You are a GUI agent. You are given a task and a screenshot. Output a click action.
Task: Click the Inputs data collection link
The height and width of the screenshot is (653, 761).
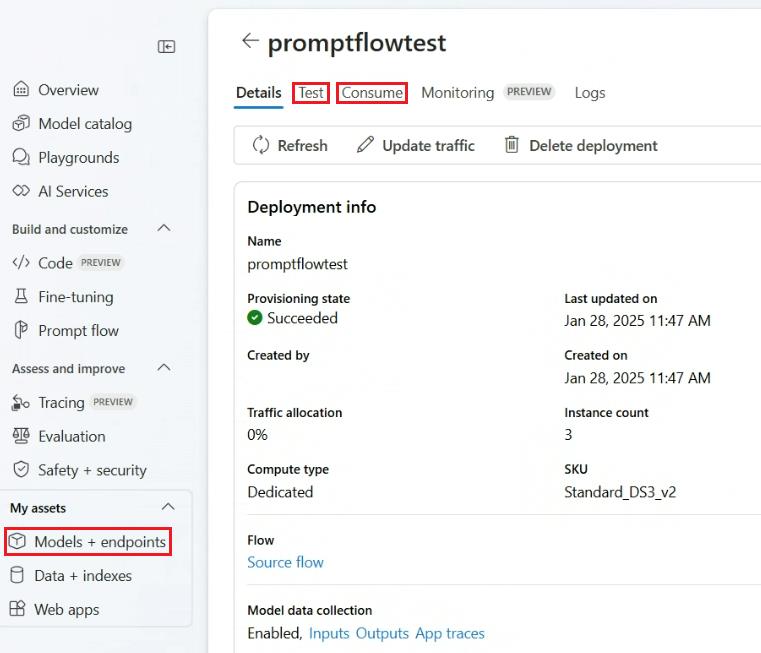pyautogui.click(x=329, y=633)
